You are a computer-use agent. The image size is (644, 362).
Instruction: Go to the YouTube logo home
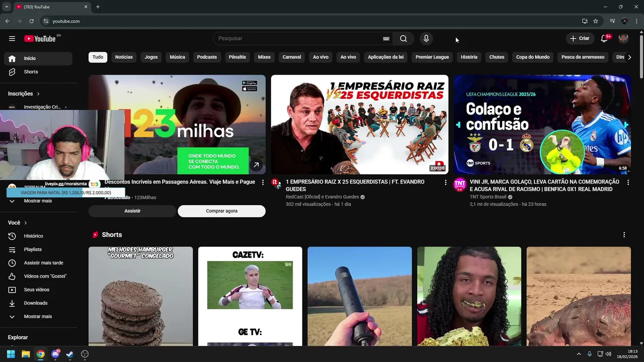(x=40, y=39)
